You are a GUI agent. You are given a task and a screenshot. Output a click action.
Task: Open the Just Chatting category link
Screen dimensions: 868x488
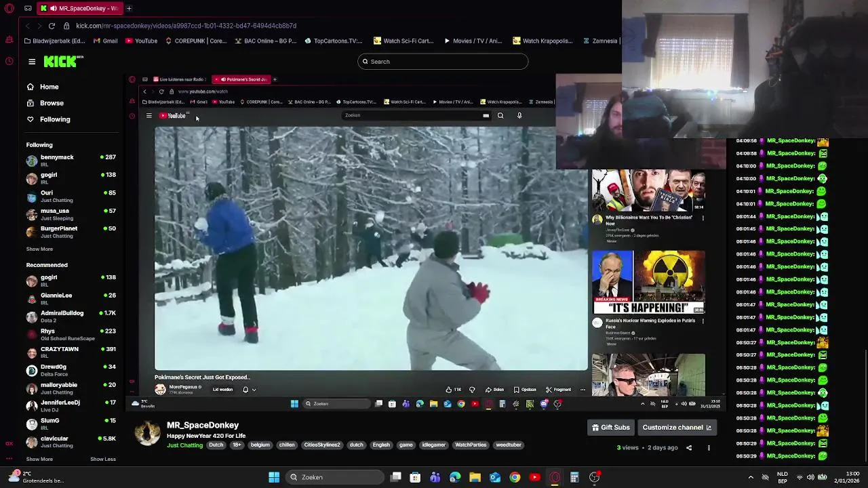pos(184,445)
